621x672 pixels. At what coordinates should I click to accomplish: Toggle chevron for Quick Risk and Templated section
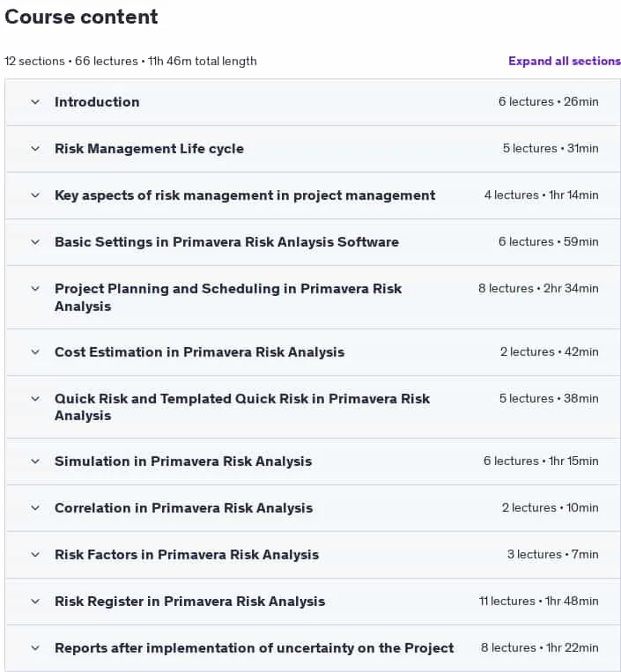click(x=35, y=399)
